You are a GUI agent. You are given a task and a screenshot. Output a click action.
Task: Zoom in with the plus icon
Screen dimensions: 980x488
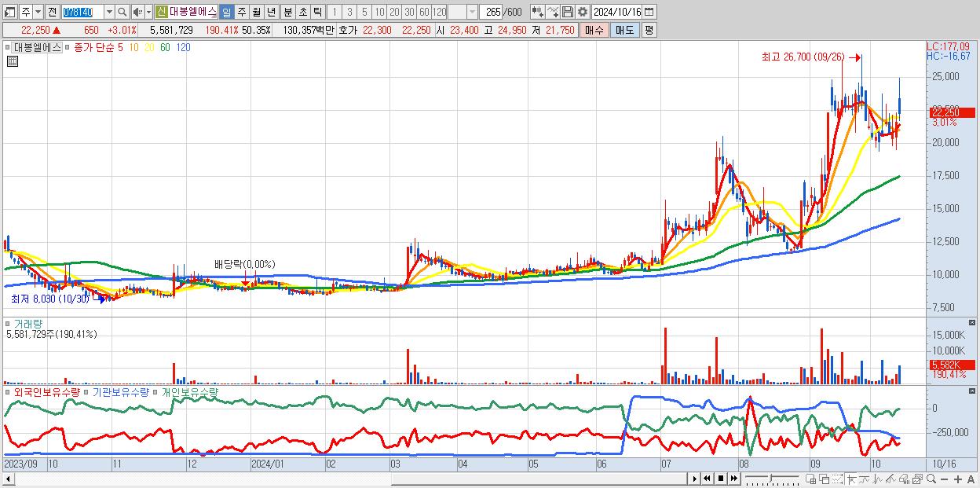coord(960,479)
